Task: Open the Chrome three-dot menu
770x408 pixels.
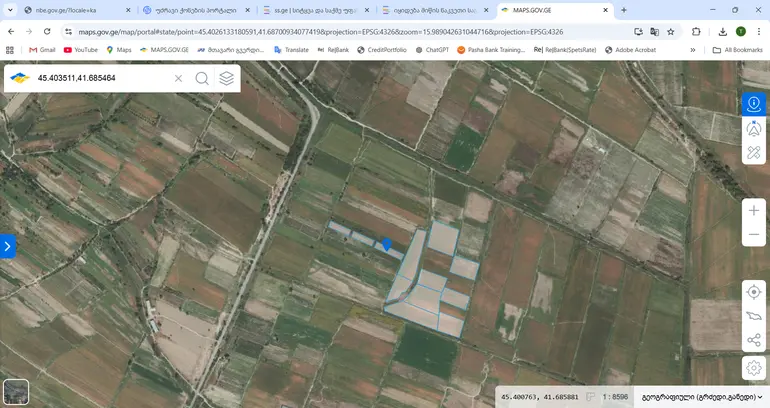Action: point(759,31)
